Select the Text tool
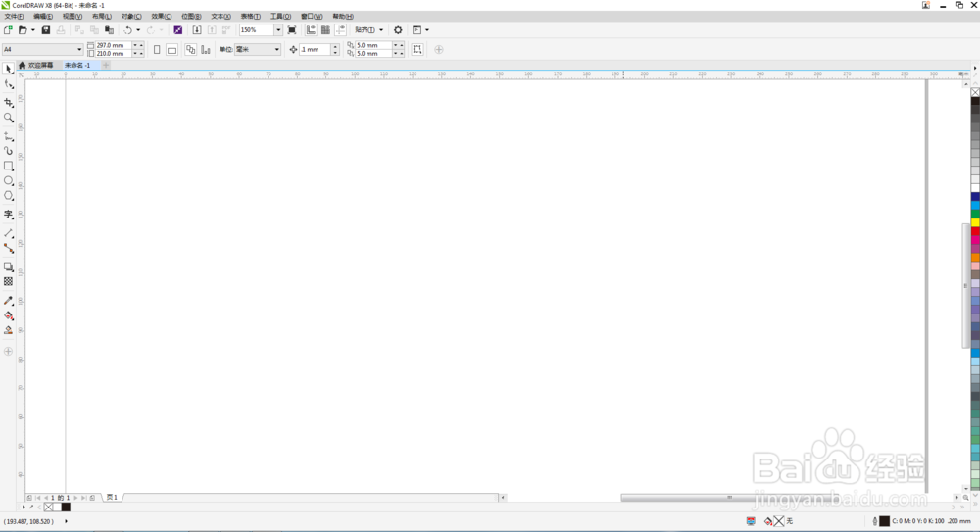The image size is (980, 532). point(8,215)
